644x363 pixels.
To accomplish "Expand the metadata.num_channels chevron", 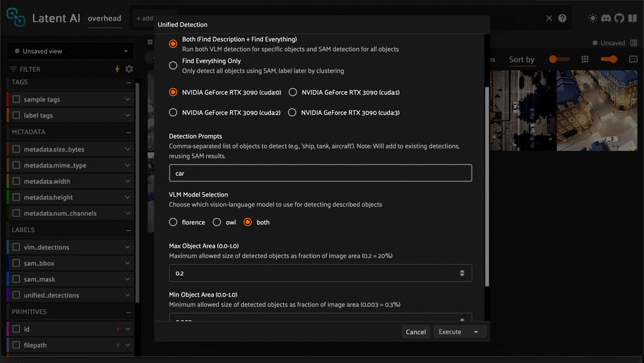I will pos(127,213).
